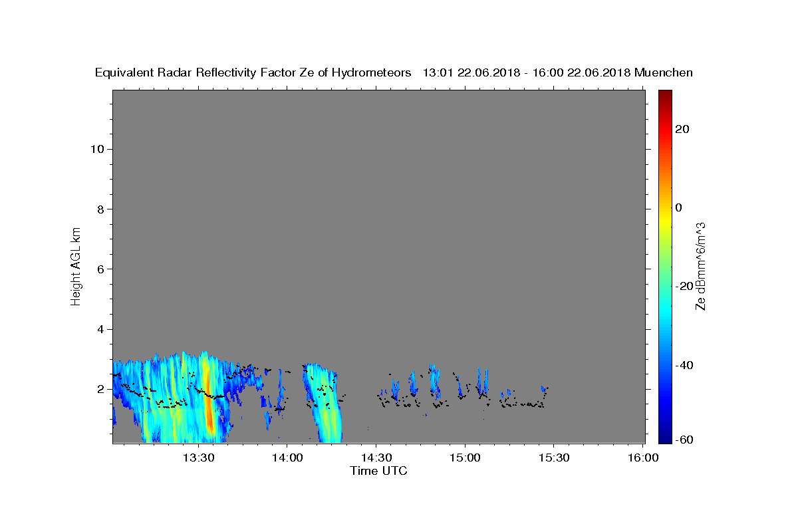Click the height tick label '2'
The width and height of the screenshot is (798, 532).
pos(100,389)
